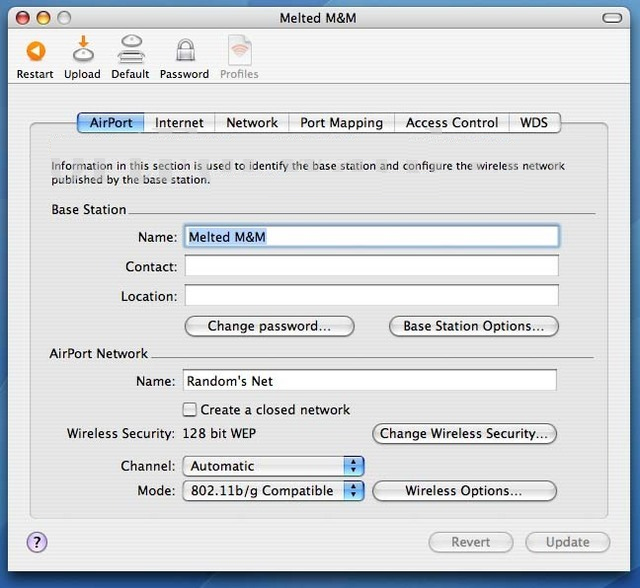Screen dimensions: 640x588
Task: Switch to the WDS tab
Action: pyautogui.click(x=534, y=122)
